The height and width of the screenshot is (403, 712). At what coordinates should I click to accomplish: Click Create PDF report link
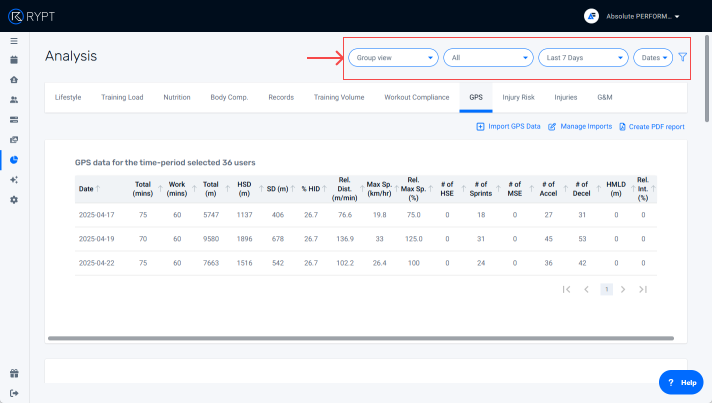[x=652, y=127]
